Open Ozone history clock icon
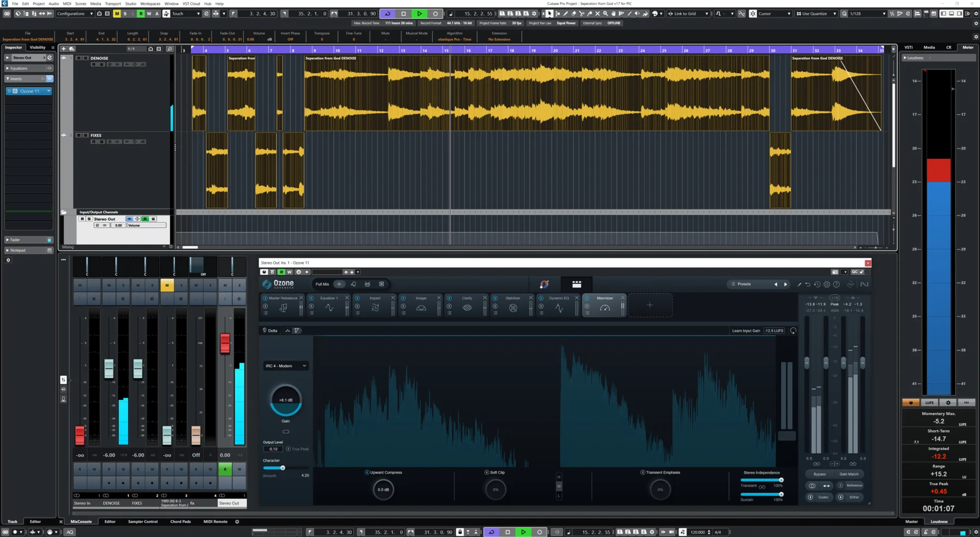This screenshot has width=980, height=537. (817, 284)
